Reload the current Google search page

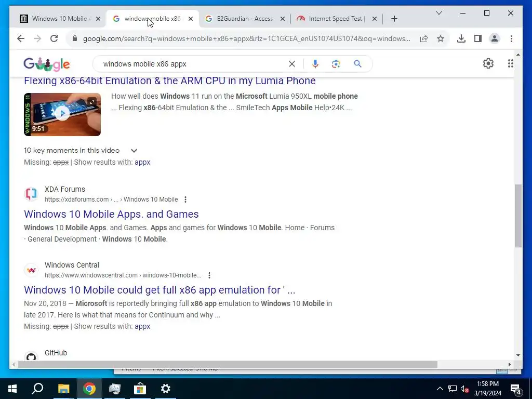(x=54, y=38)
